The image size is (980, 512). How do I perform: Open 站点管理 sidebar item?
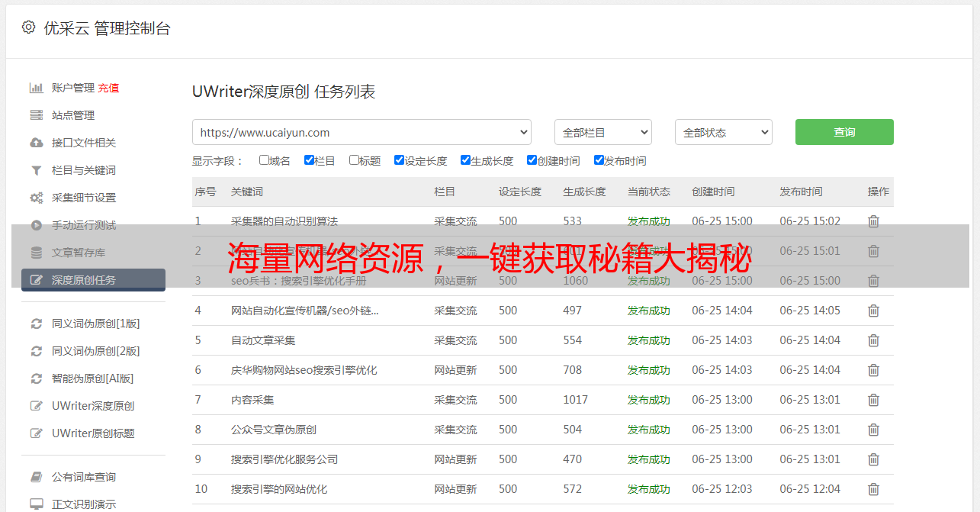coord(73,115)
